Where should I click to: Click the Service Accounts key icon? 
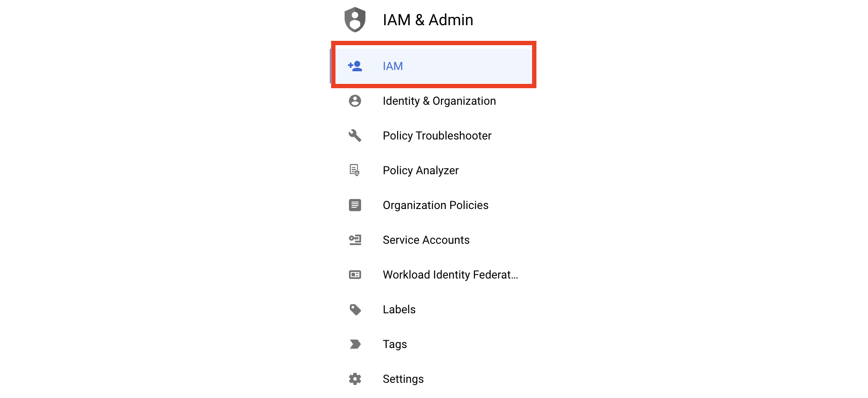(x=355, y=240)
